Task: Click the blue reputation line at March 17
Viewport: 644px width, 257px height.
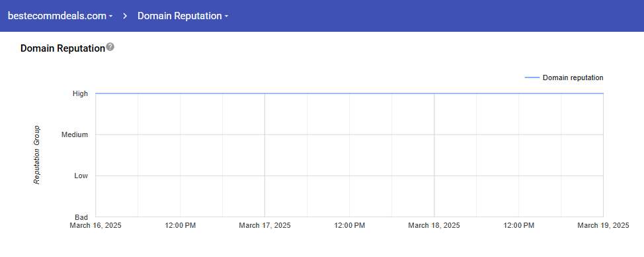Action: click(x=265, y=94)
